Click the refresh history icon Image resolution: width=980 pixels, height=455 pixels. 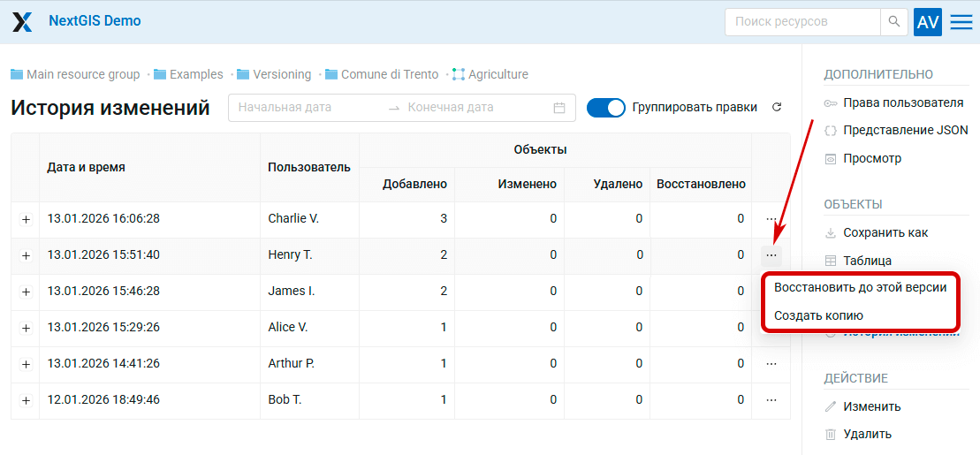click(x=777, y=108)
